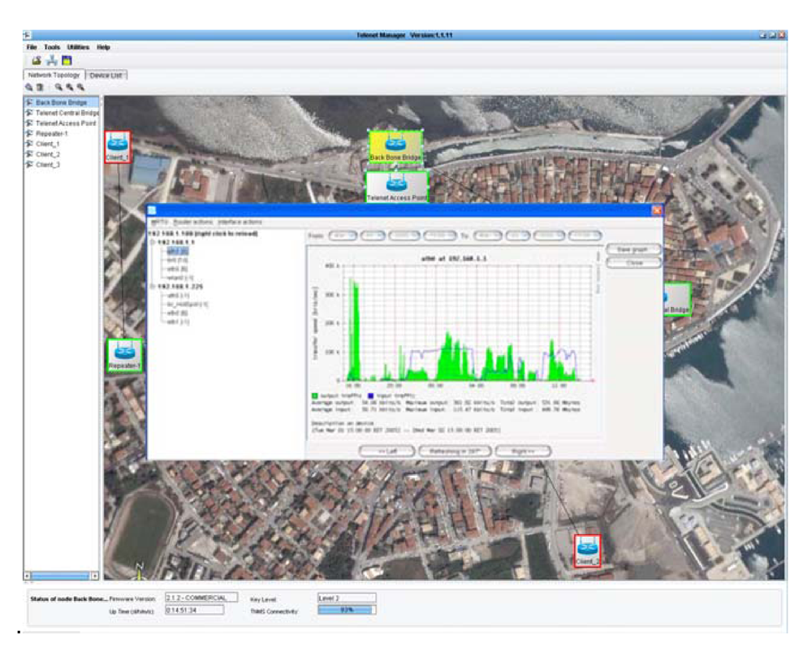Click the Client_2 router node on map
Viewport: 812px width, 657px height.
tap(587, 550)
